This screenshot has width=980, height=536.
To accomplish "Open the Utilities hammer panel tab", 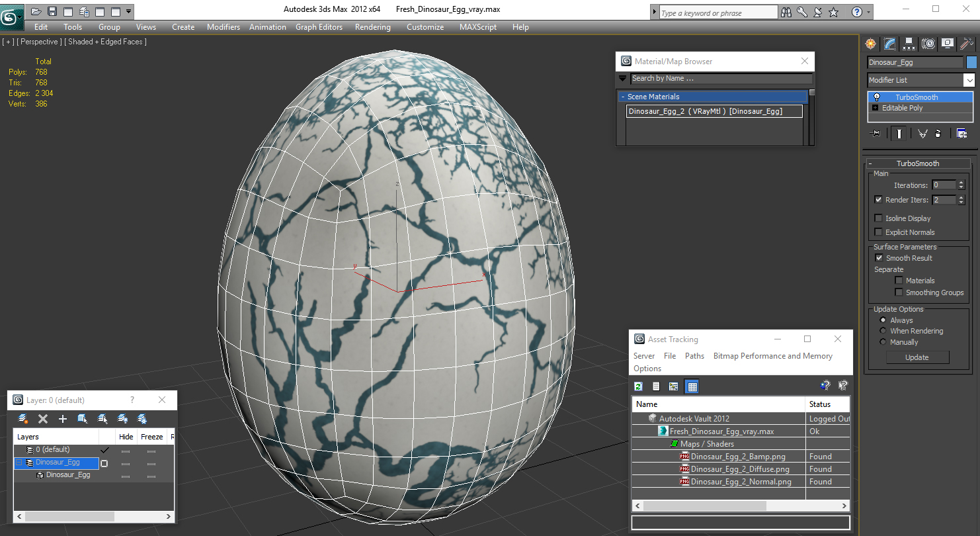I will tap(967, 44).
